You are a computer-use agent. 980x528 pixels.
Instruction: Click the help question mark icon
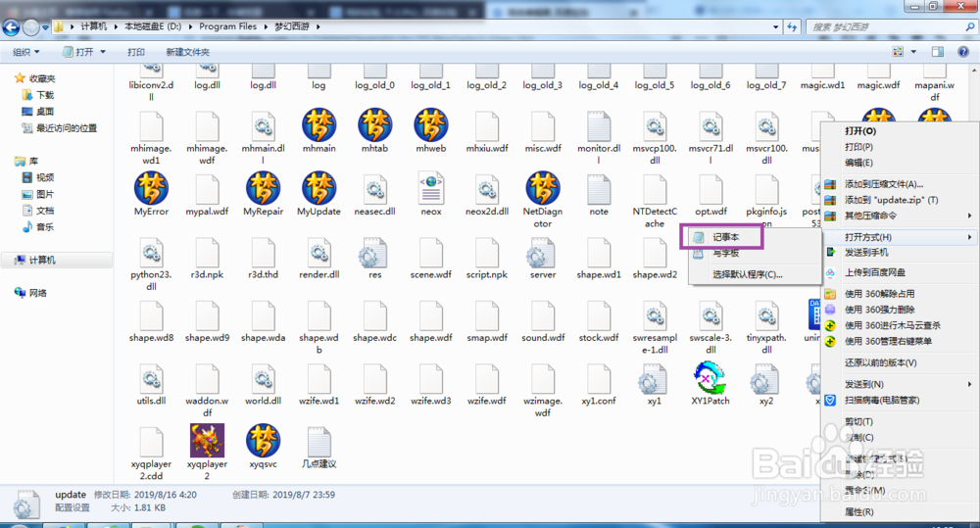[x=963, y=52]
